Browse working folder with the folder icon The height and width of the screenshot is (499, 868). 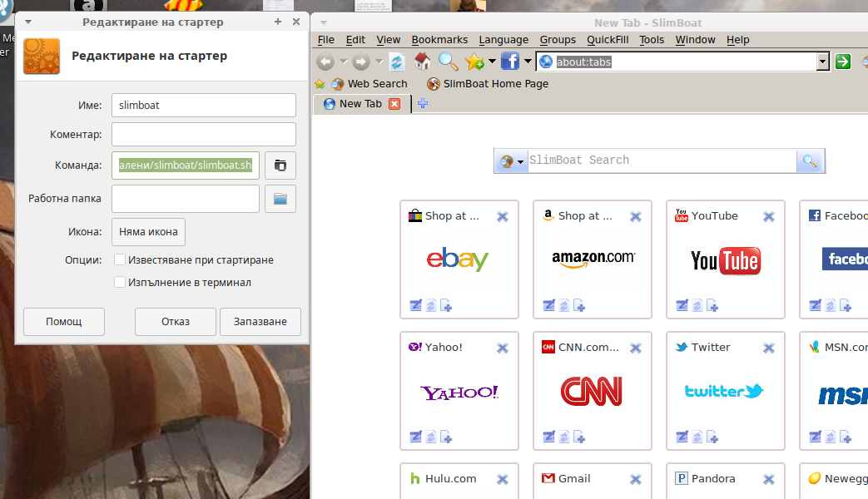[x=280, y=199]
